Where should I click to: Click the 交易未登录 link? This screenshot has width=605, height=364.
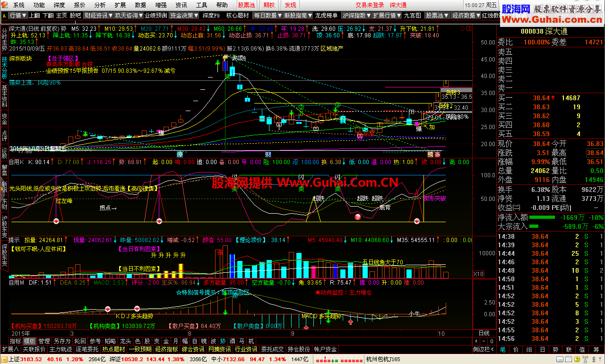370,5
